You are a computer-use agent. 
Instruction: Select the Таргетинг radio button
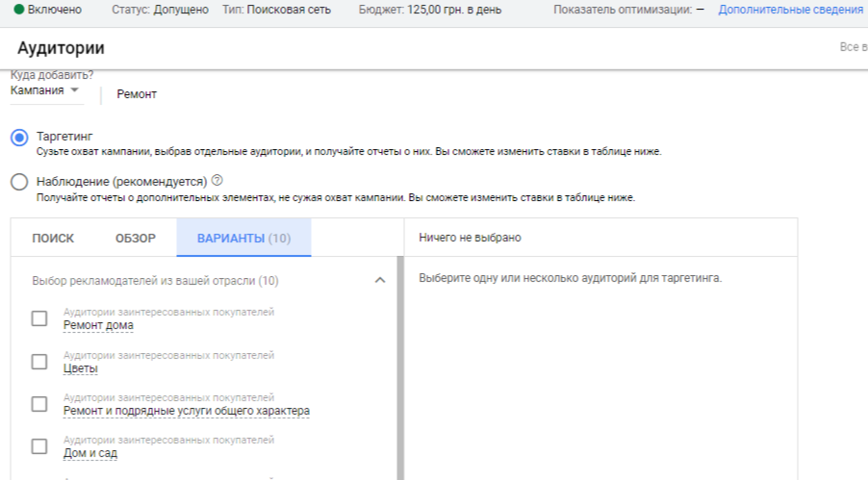click(19, 138)
